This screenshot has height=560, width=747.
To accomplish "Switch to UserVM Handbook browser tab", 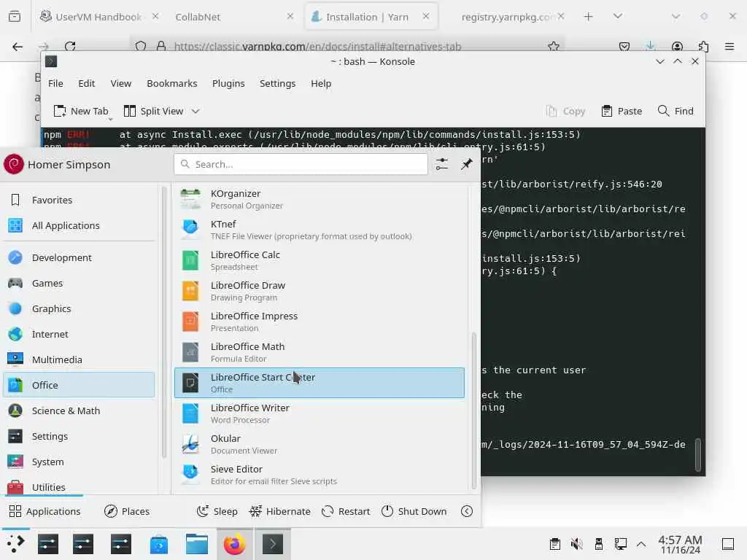I will point(98,17).
